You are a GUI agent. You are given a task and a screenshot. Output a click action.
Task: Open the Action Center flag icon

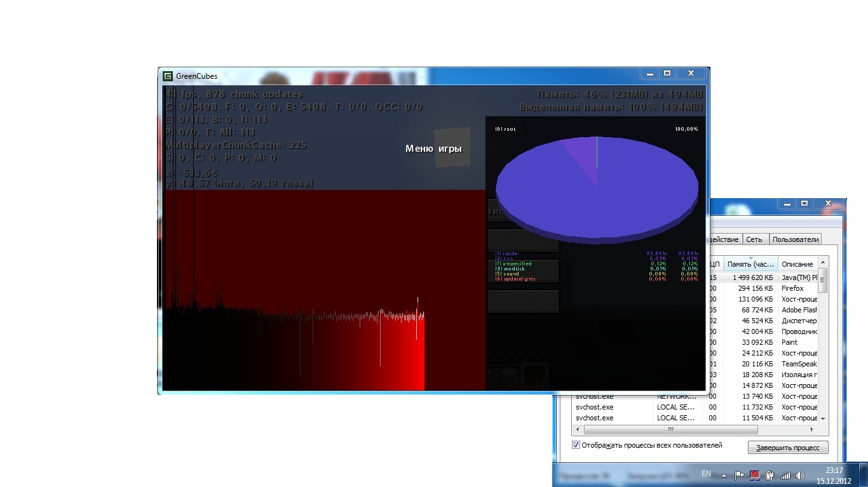click(x=739, y=475)
